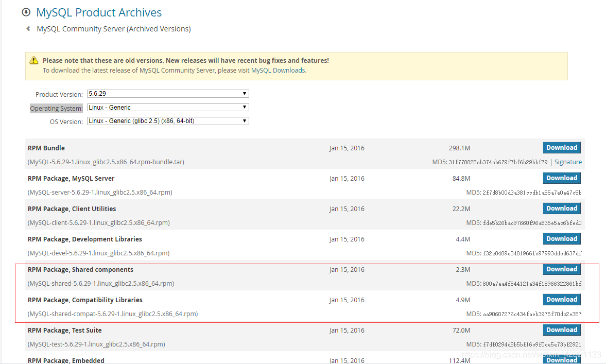Select filename MySQL-shared-compat-5.6.29-1.linux_glibc2.5.x86_64.rpm

click(113, 314)
